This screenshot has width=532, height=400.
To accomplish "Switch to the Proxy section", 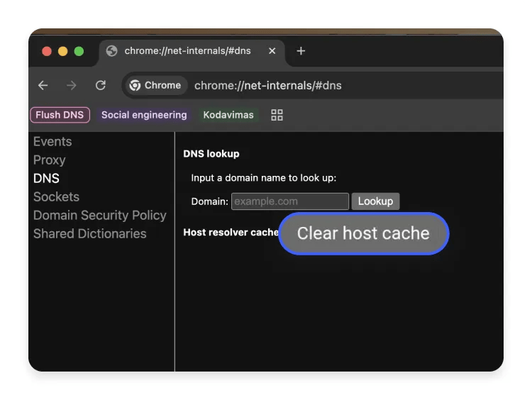I will point(49,160).
